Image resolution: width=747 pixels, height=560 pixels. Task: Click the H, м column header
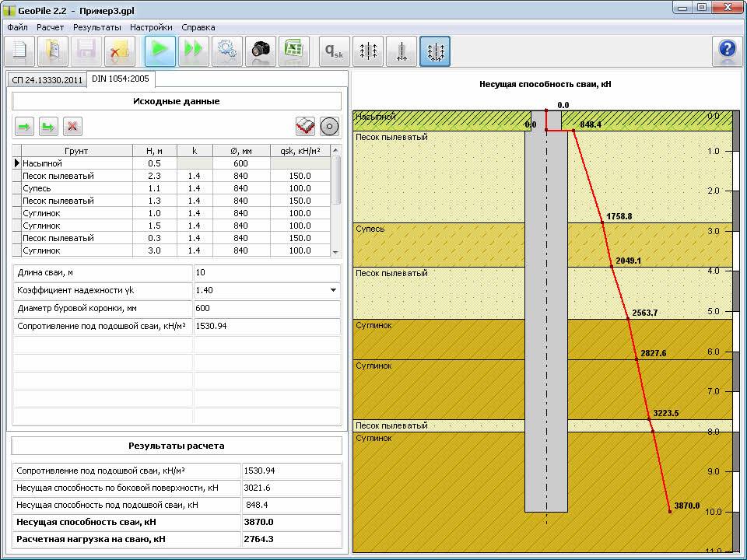coord(154,151)
